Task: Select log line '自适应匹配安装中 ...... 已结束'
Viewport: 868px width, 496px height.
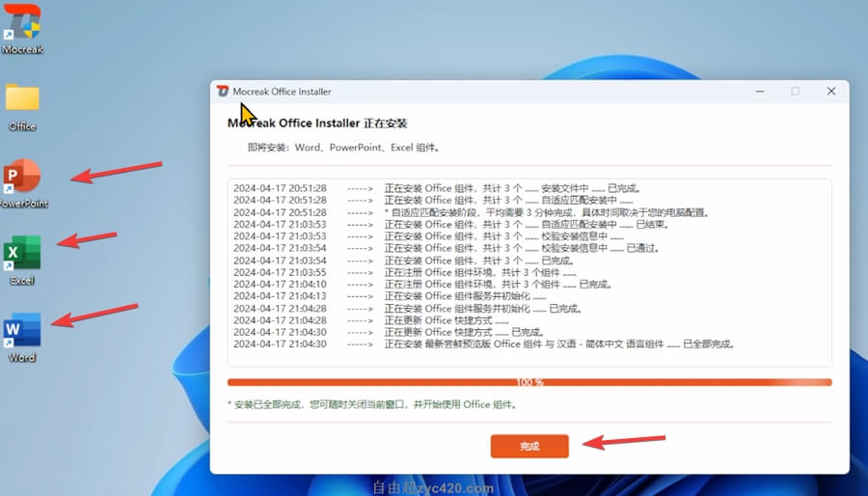Action: pos(451,224)
